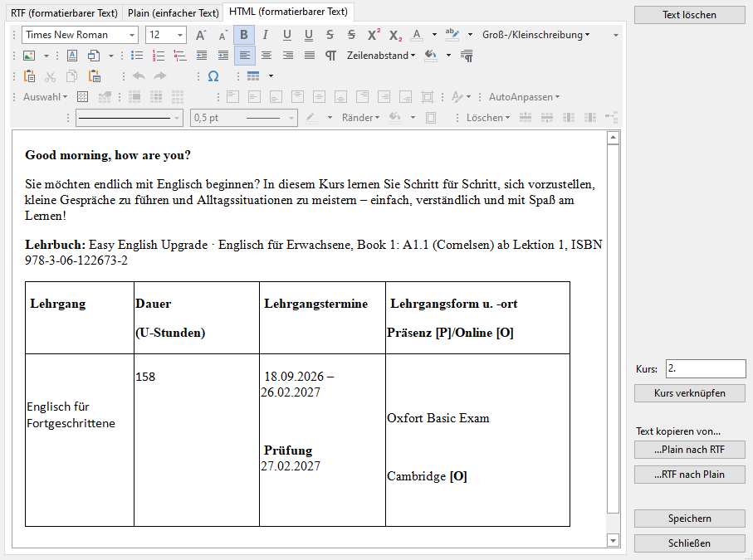The width and height of the screenshot is (753, 560).
Task: Show table gridlines icon next to Auswahl
Action: (x=82, y=97)
